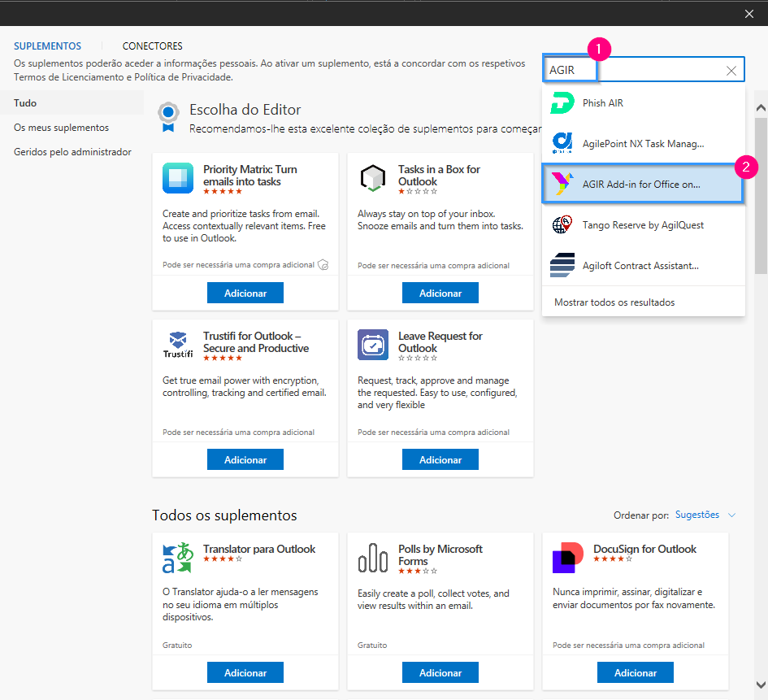Click the Polls by Microsoft Forms icon
Image resolution: width=768 pixels, height=700 pixels.
tap(373, 558)
